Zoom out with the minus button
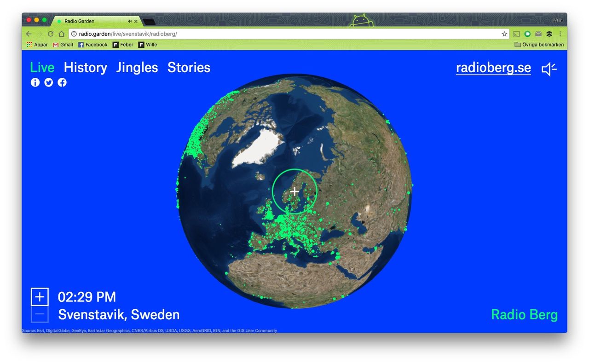 point(40,314)
